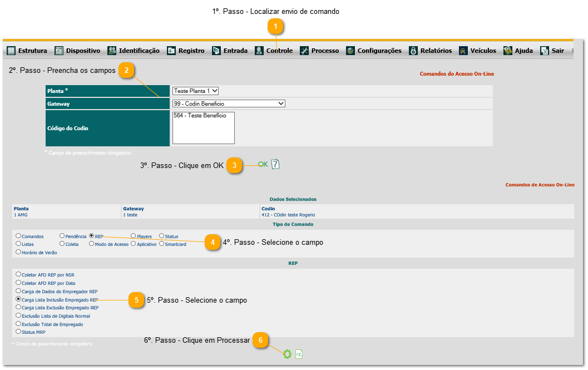Screen dimensions: 588x370
Task: Open the Gateway dropdown 99 - Codin Beneficio
Action: click(x=229, y=103)
